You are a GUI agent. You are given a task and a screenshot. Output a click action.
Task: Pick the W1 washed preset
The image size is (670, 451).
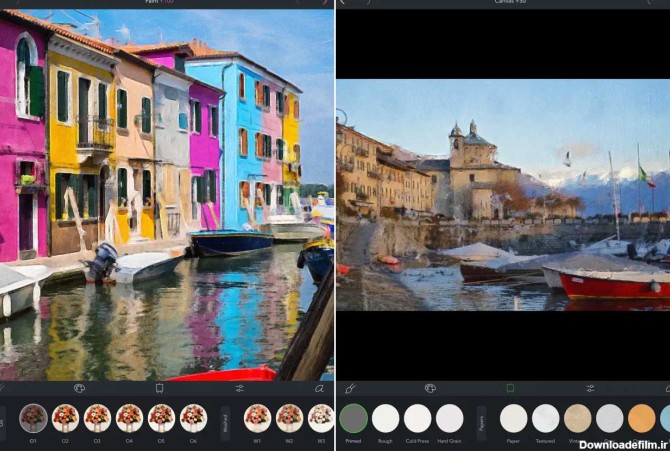257,418
